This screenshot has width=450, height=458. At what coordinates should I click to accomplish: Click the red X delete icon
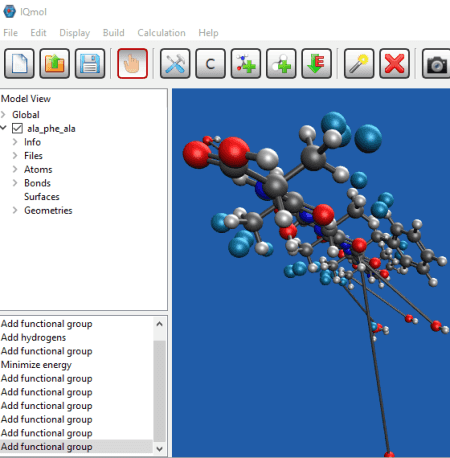(394, 63)
